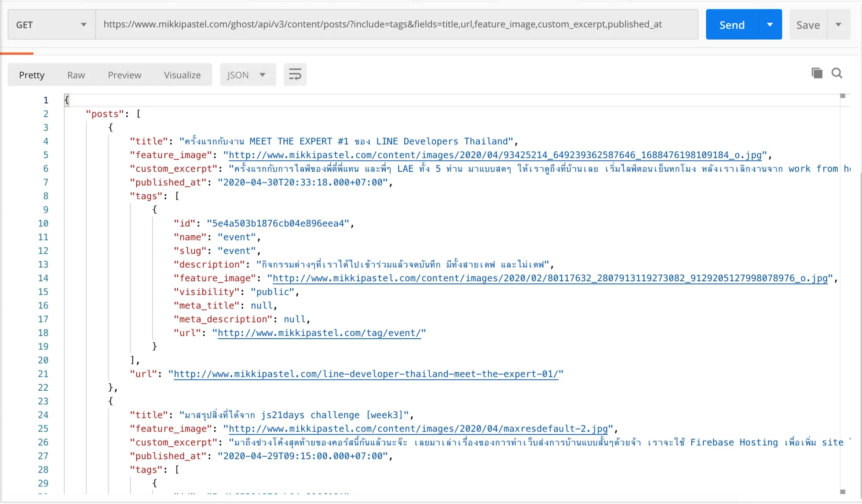Click line number 8 in the gutter
Screen dimensions: 862x504
click(46, 196)
